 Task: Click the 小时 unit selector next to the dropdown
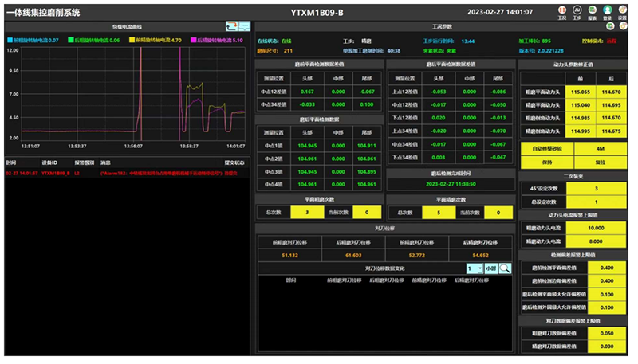coord(490,269)
